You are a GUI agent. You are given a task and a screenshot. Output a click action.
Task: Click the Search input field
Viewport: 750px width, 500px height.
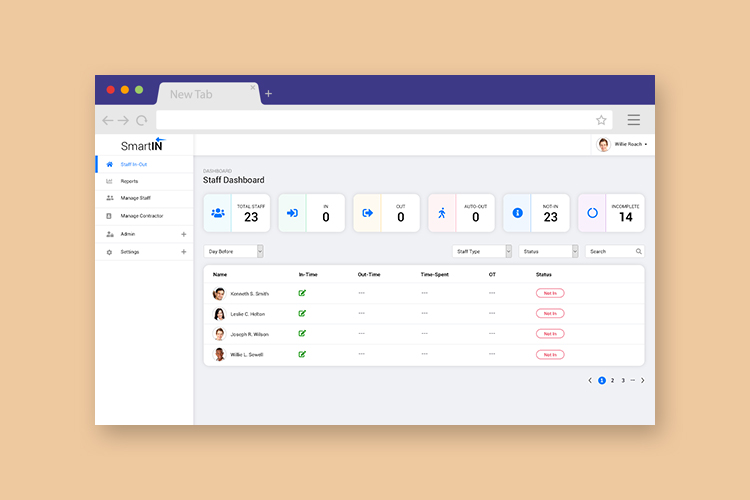pos(610,251)
